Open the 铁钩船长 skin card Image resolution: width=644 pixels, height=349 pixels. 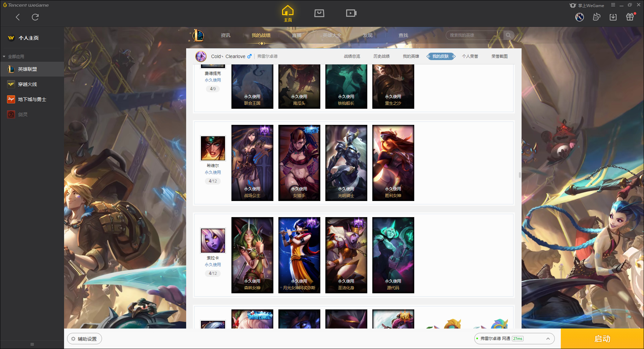coord(346,87)
